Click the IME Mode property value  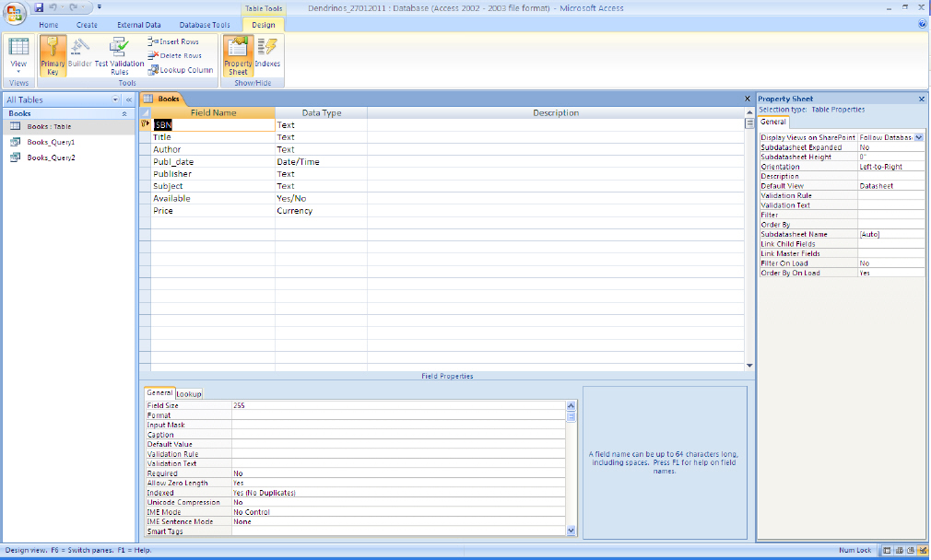tap(398, 512)
